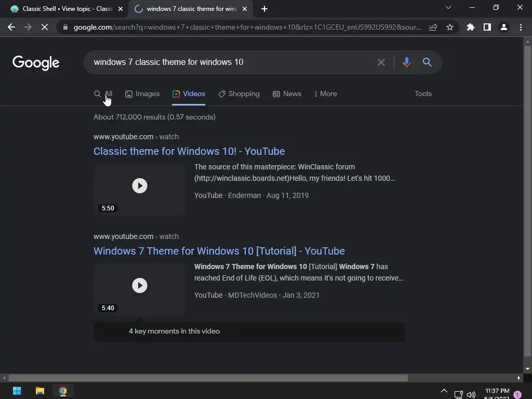Image resolution: width=532 pixels, height=399 pixels.
Task: Switch to the Shopping results tab
Action: 239,94
